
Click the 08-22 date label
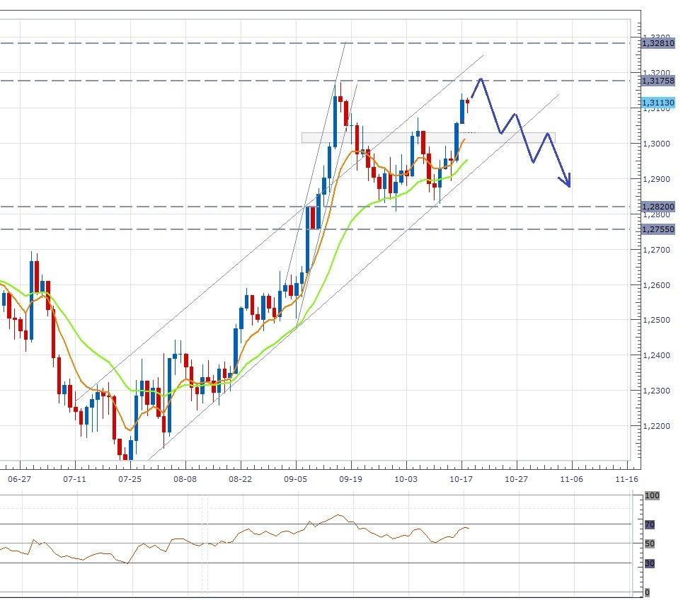[240, 479]
